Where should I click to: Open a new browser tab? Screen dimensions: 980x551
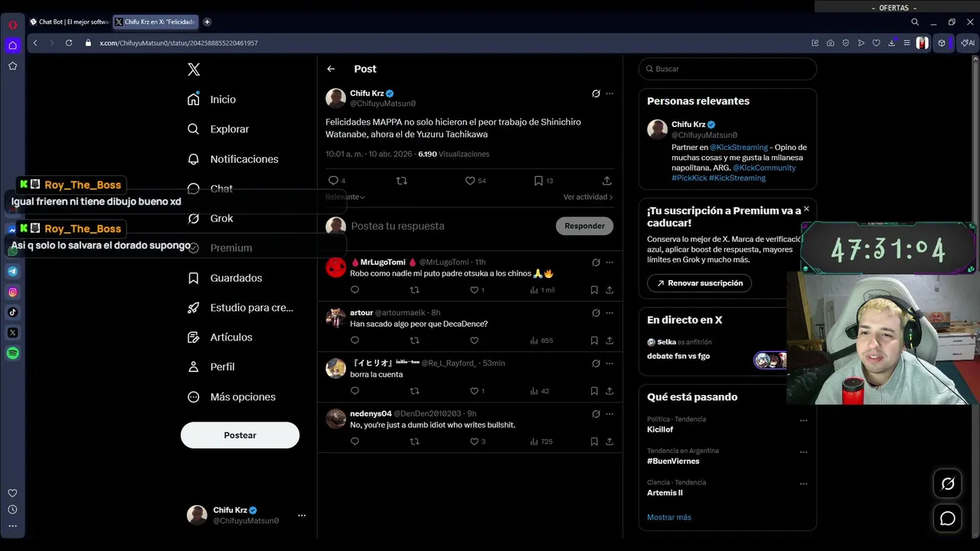(207, 22)
